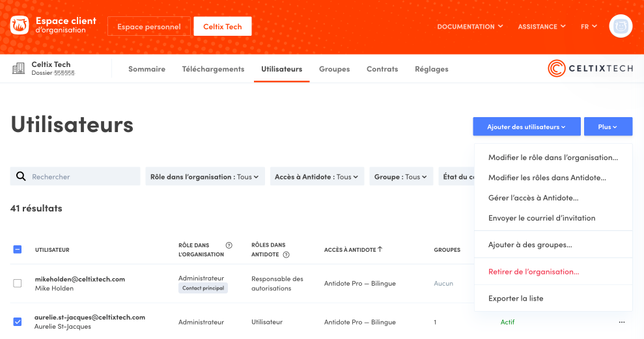Click the Ajouter des utilisateurs button
This screenshot has height=339, width=644.
point(526,127)
